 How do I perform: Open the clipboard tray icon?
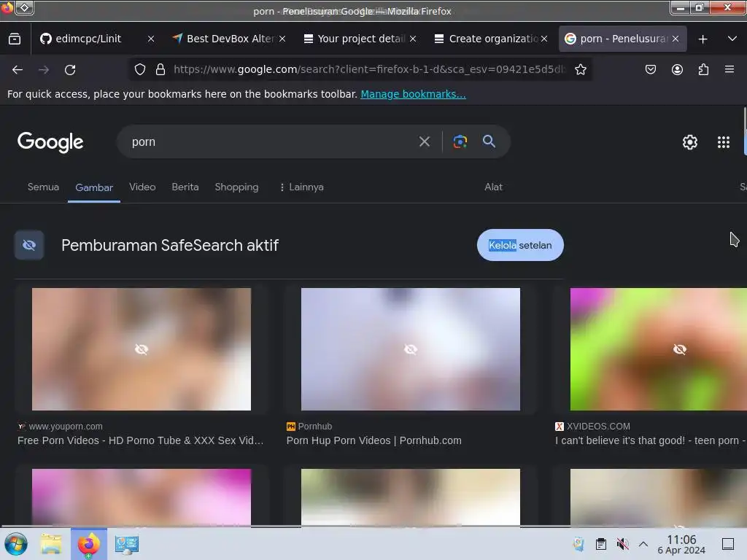pyautogui.click(x=601, y=544)
